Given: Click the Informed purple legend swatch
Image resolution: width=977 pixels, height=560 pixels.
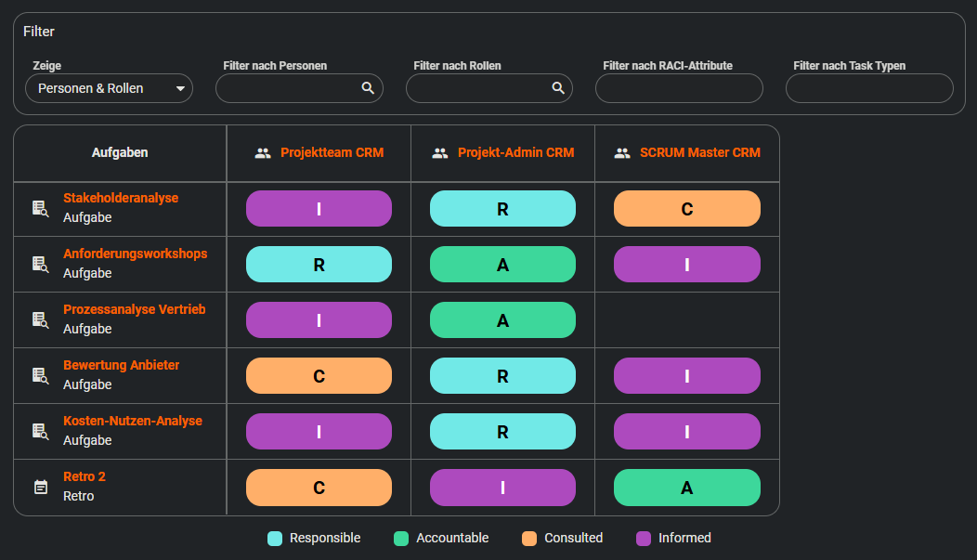Looking at the screenshot, I should pyautogui.click(x=644, y=538).
